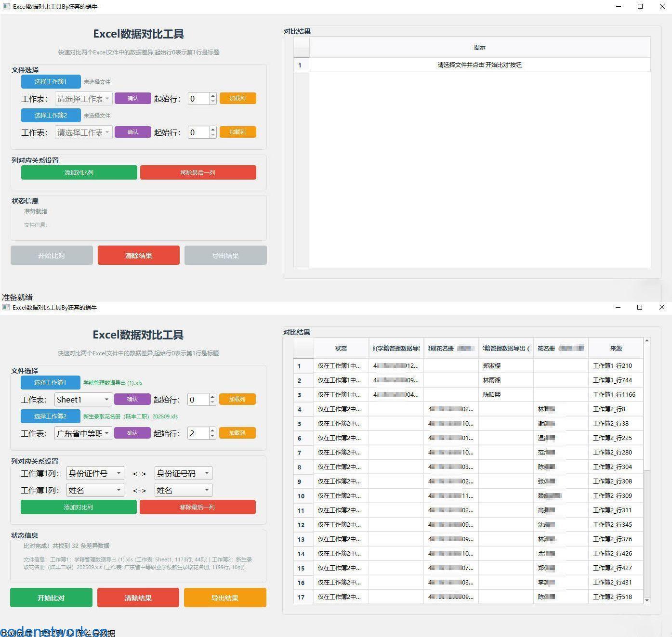Select the 状态 column header in results table
672x637 pixels.
[340, 348]
